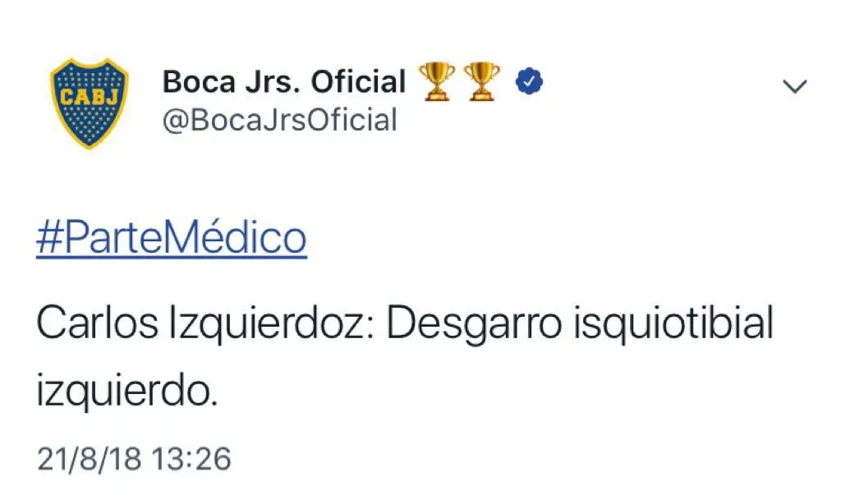This screenshot has width=841, height=504.
Task: Click the first trophy emoji
Action: point(435,82)
